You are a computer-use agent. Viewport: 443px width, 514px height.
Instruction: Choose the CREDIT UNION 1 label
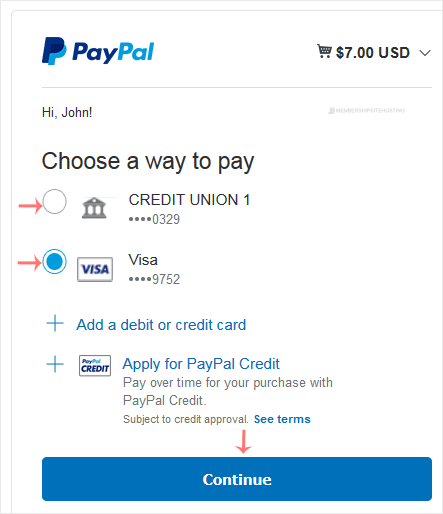coord(189,200)
